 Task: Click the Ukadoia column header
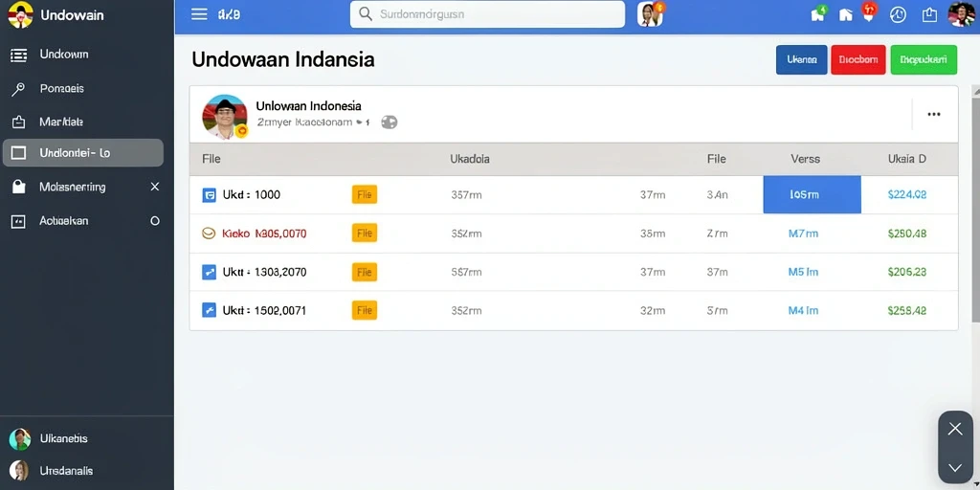469,159
